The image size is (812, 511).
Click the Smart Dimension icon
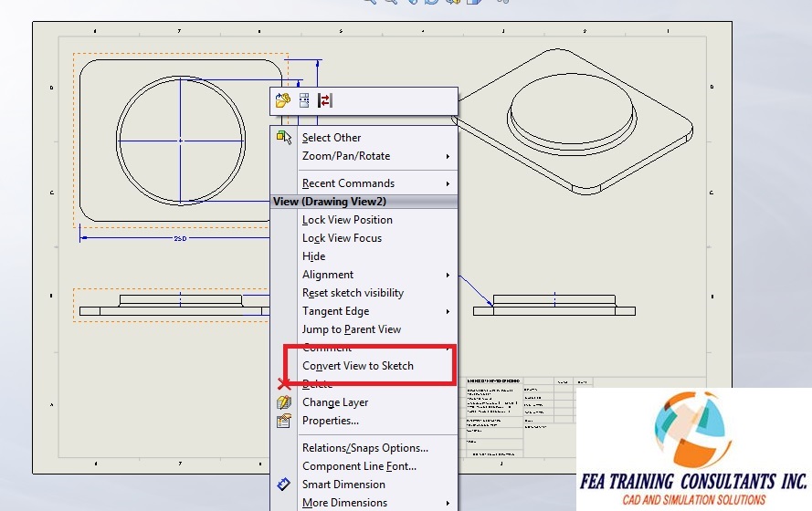click(x=284, y=485)
